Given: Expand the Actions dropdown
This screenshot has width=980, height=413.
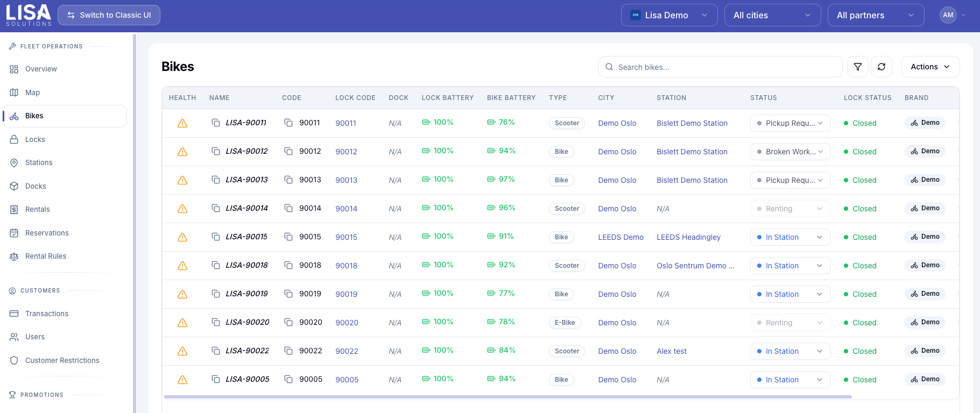Looking at the screenshot, I should click(930, 67).
